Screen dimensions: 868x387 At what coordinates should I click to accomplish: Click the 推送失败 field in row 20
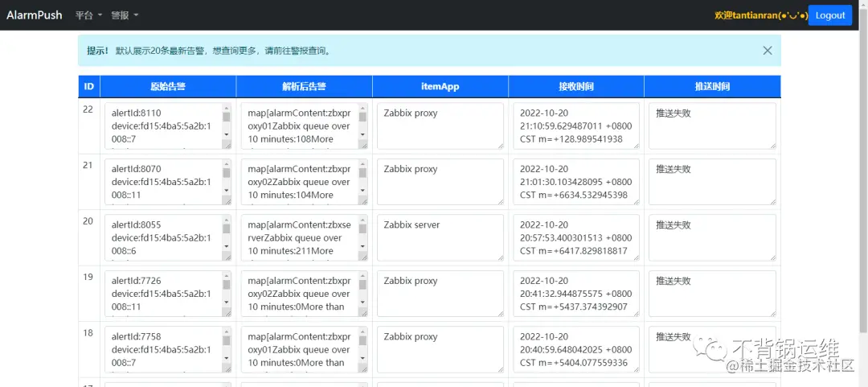click(x=712, y=238)
